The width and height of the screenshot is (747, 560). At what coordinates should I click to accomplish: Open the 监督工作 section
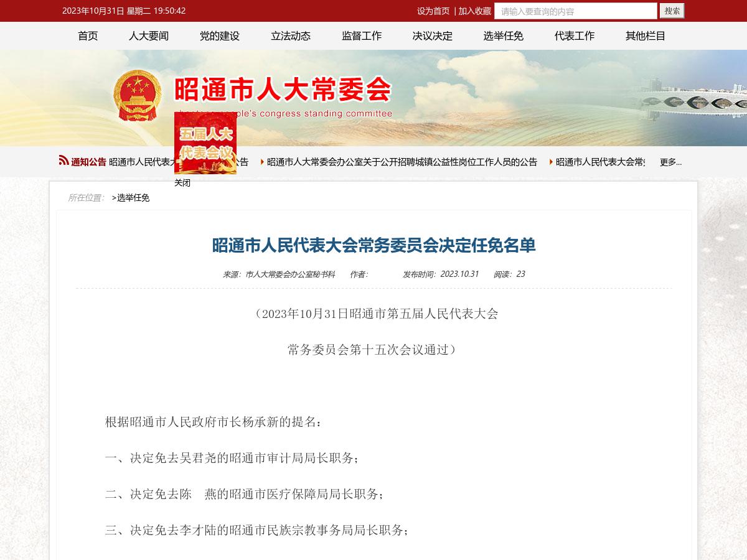[361, 35]
